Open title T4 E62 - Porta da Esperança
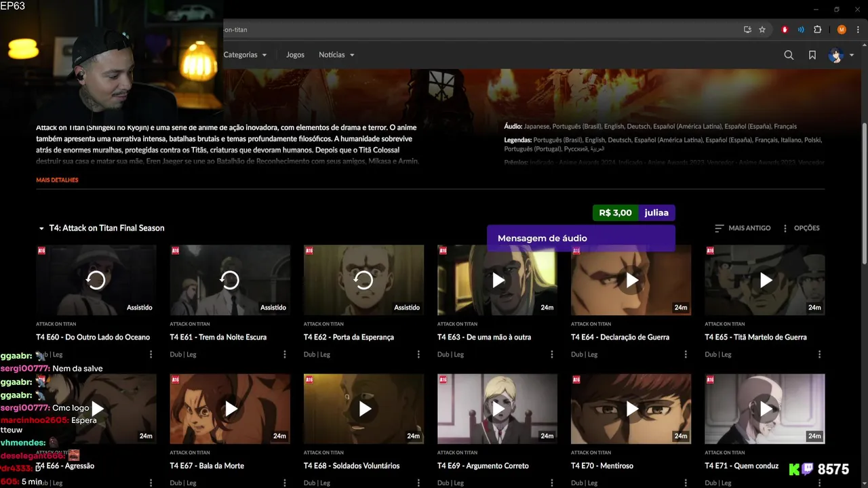The height and width of the screenshot is (488, 868). coord(349,338)
